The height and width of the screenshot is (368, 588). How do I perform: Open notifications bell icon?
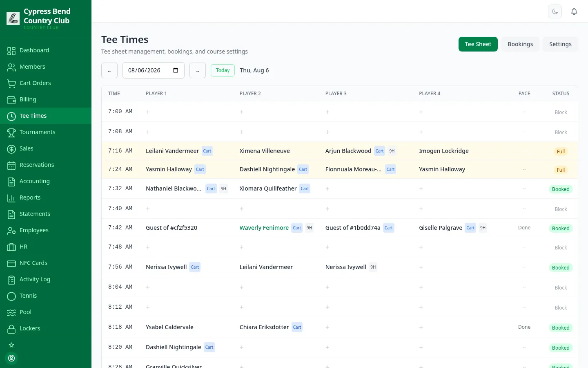(x=574, y=11)
